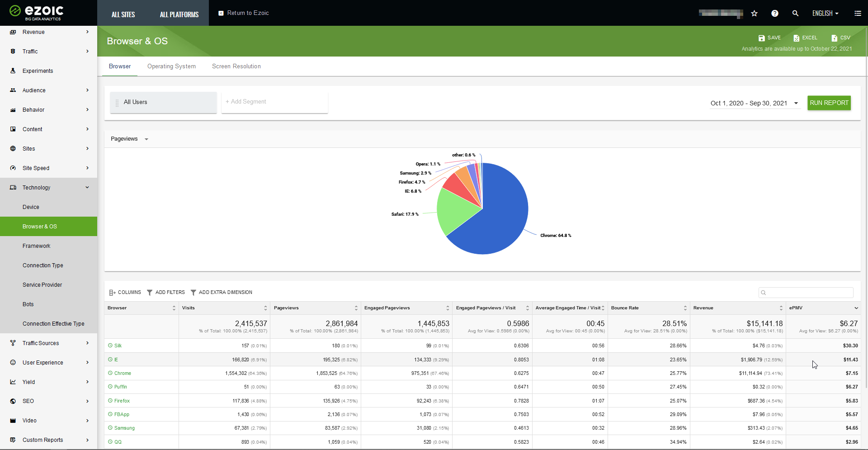Expand the English language dropdown
This screenshot has height=450, width=868.
pyautogui.click(x=825, y=14)
